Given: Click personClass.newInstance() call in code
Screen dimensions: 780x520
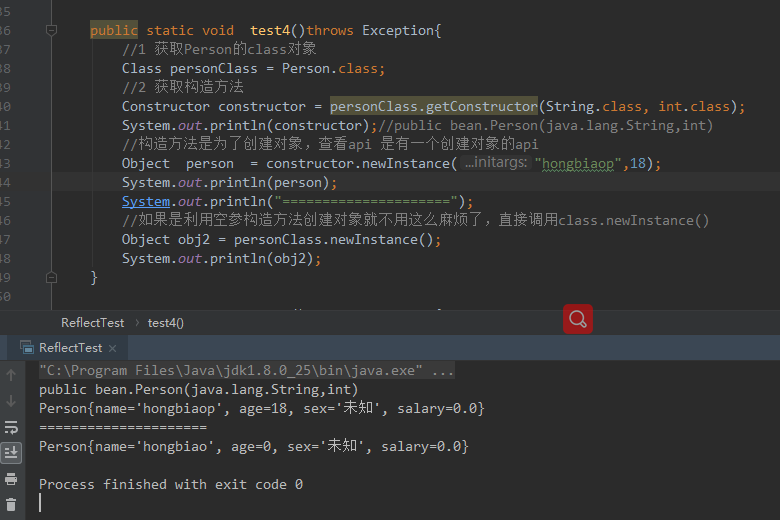Looking at the screenshot, I should tap(333, 240).
